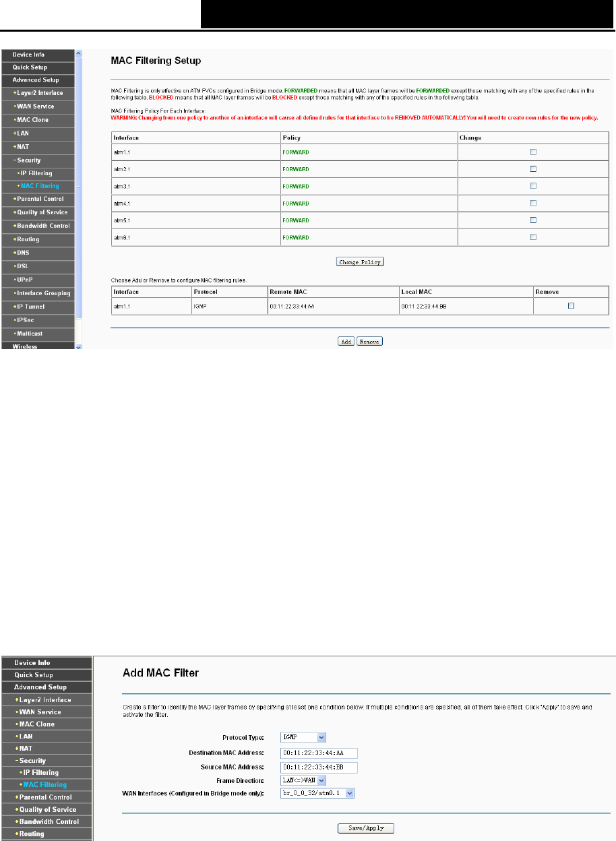Open the WAN Interfaces dropdown
The image size is (616, 841).
[317, 794]
